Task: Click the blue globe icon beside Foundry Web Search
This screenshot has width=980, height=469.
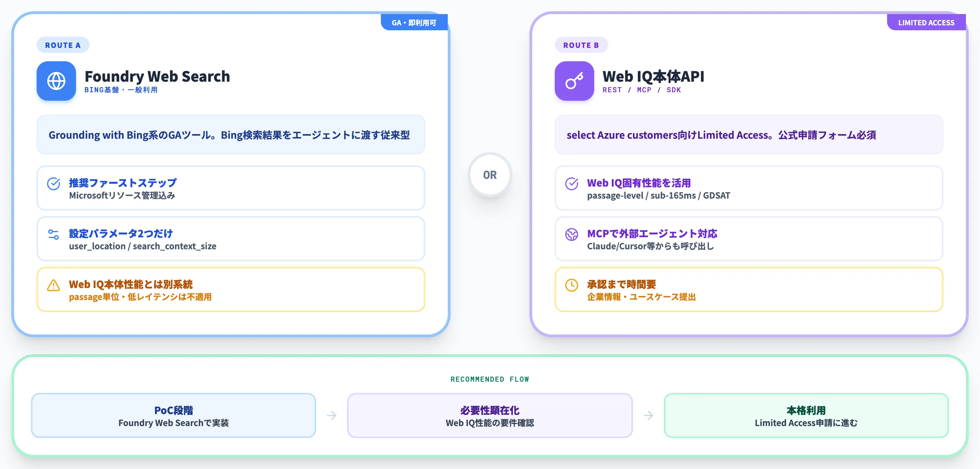Action: [x=56, y=81]
